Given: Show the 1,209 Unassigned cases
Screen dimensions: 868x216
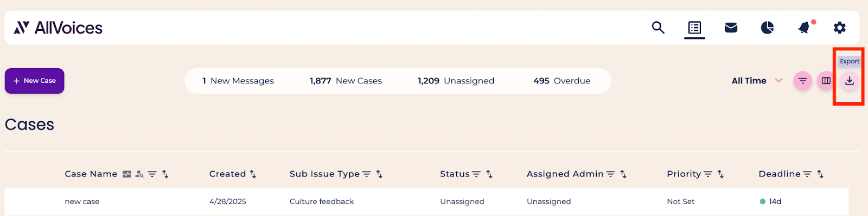Looking at the screenshot, I should point(456,81).
